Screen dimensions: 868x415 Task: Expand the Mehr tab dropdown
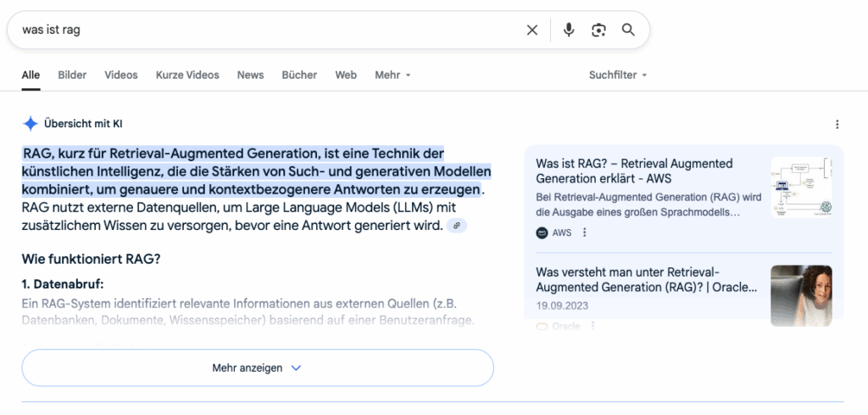tap(392, 75)
